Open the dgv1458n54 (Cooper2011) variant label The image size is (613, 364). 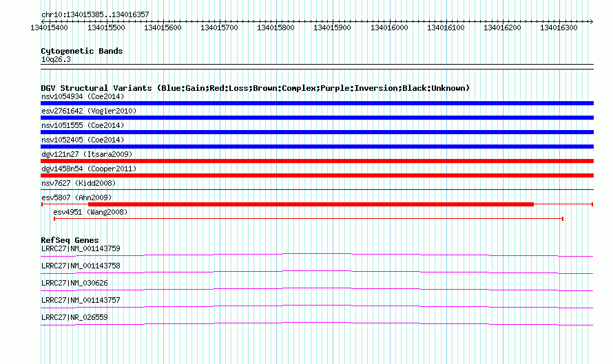click(89, 169)
